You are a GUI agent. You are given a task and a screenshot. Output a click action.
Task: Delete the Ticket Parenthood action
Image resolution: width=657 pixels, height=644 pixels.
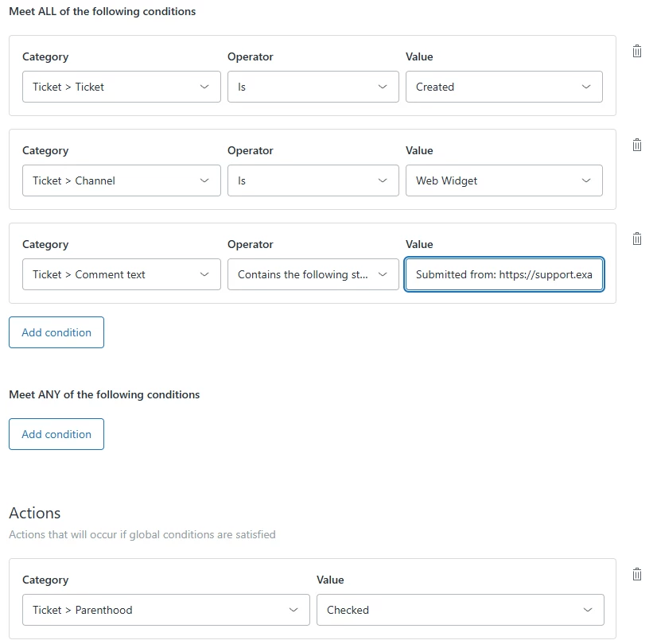click(636, 574)
